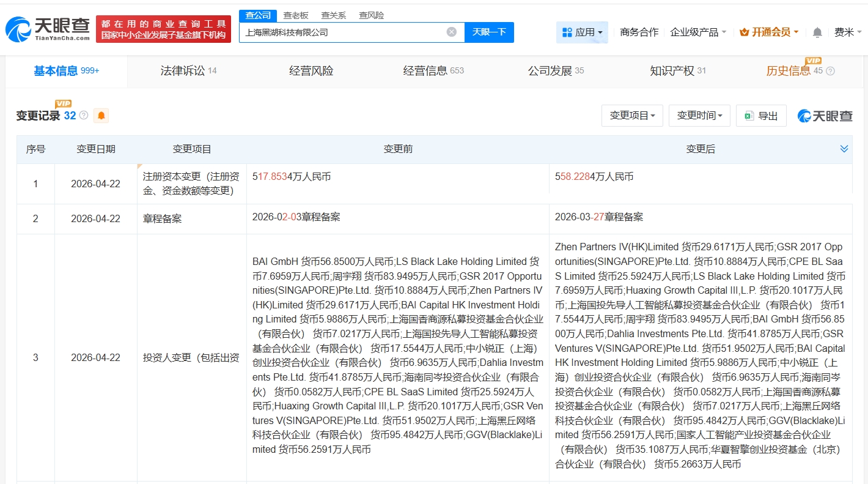
Task: Click the 天眼一下 search button
Action: tap(489, 31)
